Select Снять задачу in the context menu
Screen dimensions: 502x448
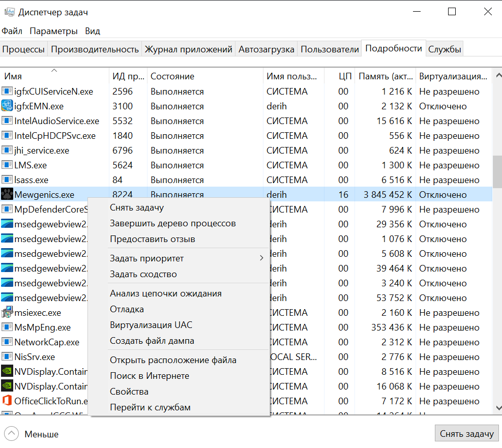tap(137, 207)
